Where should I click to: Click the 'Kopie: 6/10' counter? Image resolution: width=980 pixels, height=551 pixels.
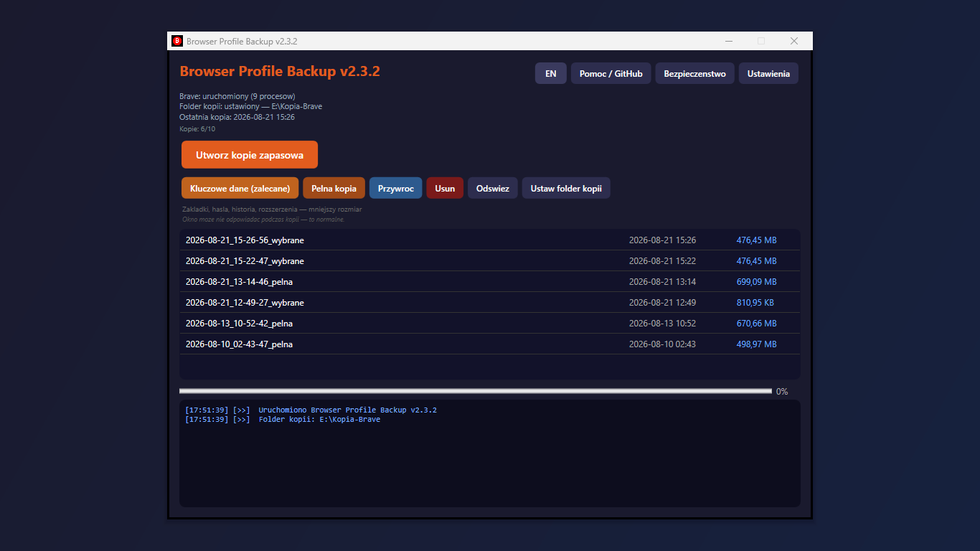pos(197,129)
